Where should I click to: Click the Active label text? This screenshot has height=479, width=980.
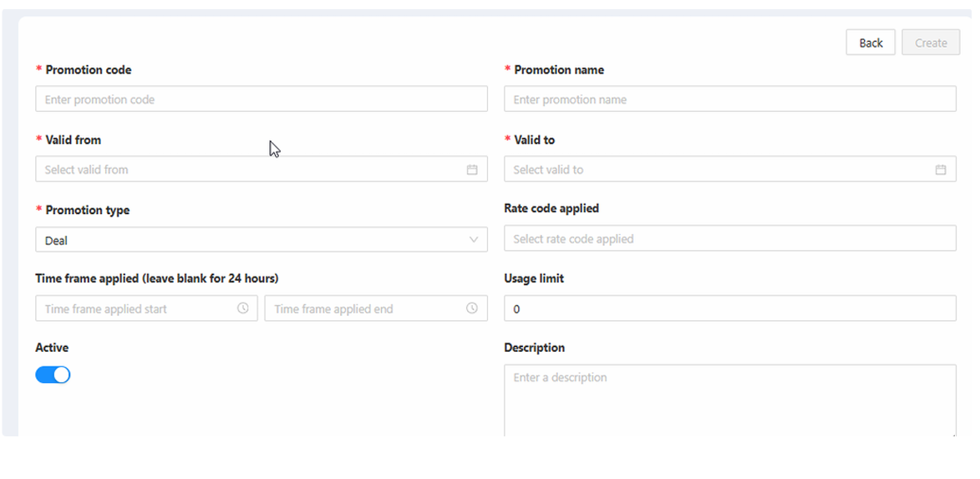click(x=52, y=348)
